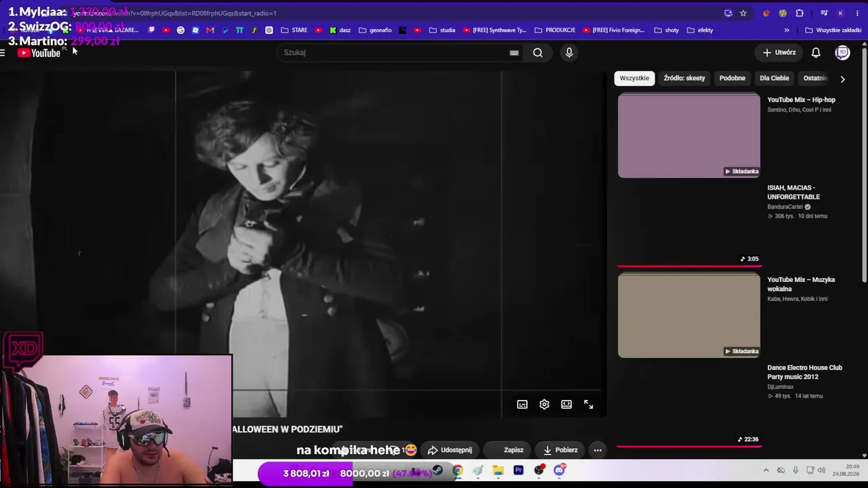Open the YouTube home logo
The height and width of the screenshot is (488, 868).
(39, 53)
